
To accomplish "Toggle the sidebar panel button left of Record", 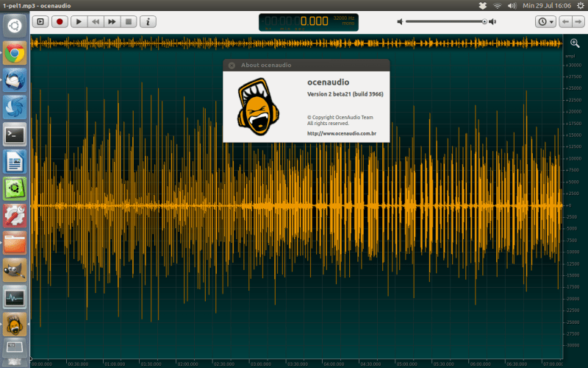I will 41,22.
